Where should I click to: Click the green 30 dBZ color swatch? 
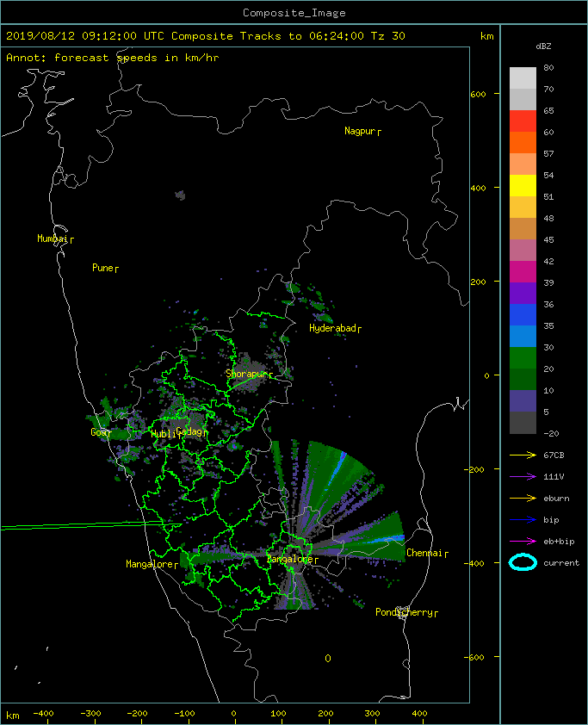tap(523, 357)
